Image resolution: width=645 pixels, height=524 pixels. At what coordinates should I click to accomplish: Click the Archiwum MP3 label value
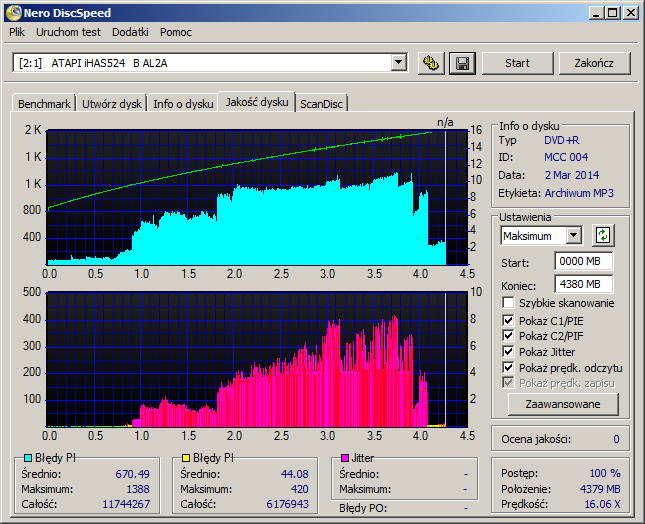click(x=579, y=193)
